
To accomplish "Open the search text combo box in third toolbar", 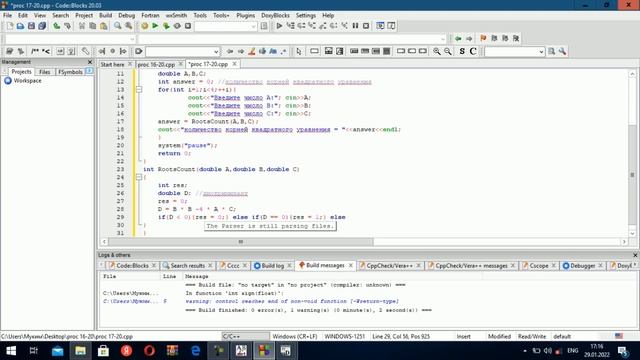I will click(182, 51).
